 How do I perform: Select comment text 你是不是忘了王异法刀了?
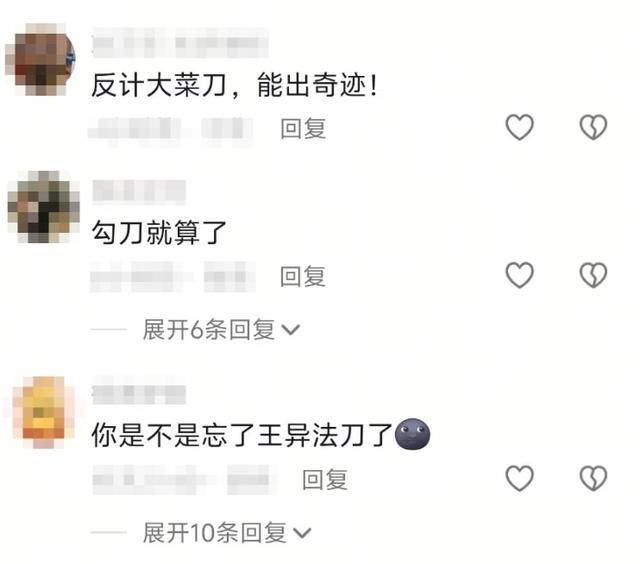click(242, 435)
